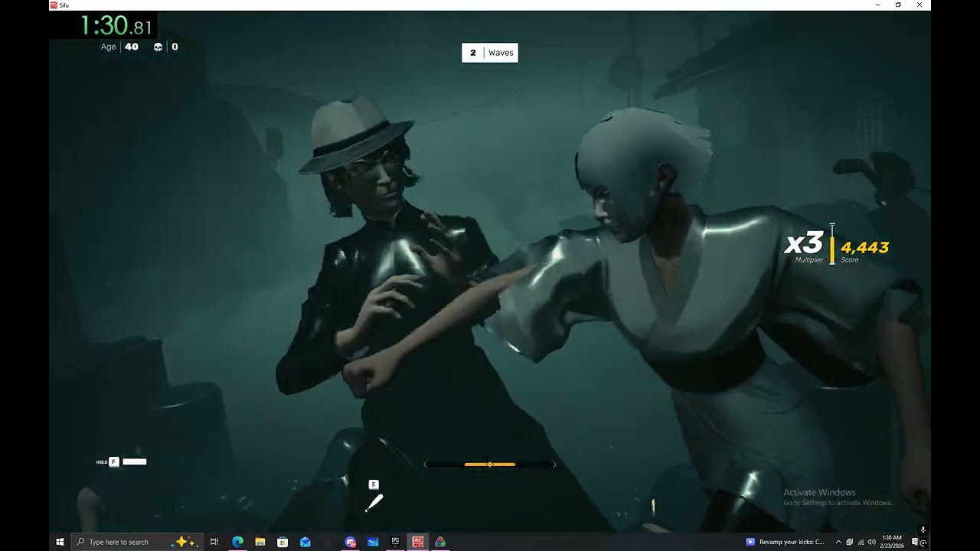Click the white hold-F progress bar
The image size is (980, 551).
(134, 461)
